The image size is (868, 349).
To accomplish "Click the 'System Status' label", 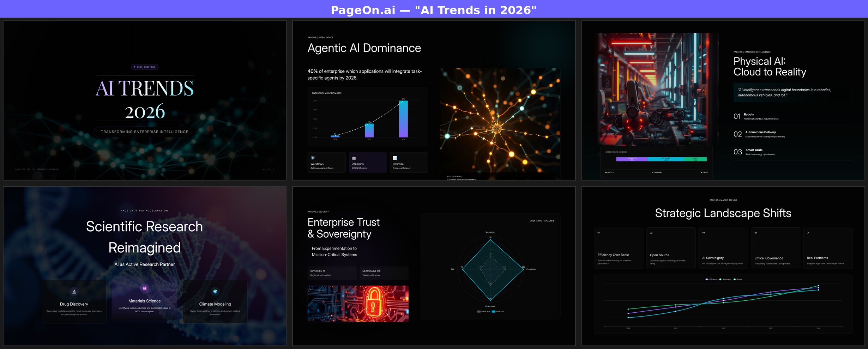I will pyautogui.click(x=454, y=177).
